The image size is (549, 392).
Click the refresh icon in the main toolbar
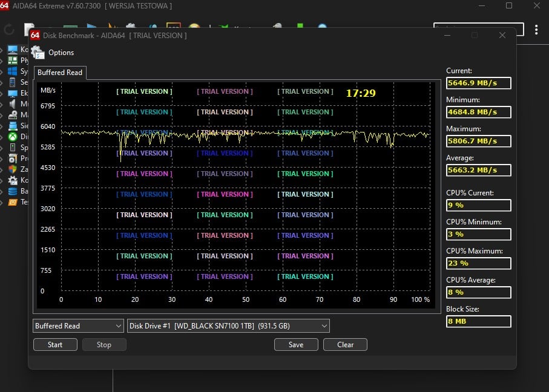pyautogui.click(x=9, y=30)
